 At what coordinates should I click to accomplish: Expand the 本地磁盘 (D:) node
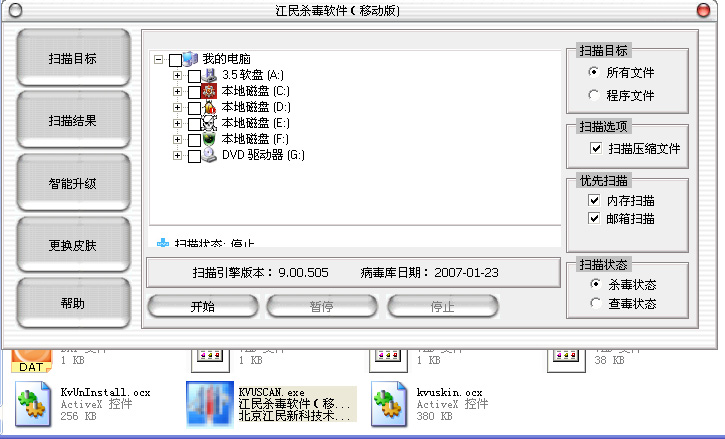[177, 107]
